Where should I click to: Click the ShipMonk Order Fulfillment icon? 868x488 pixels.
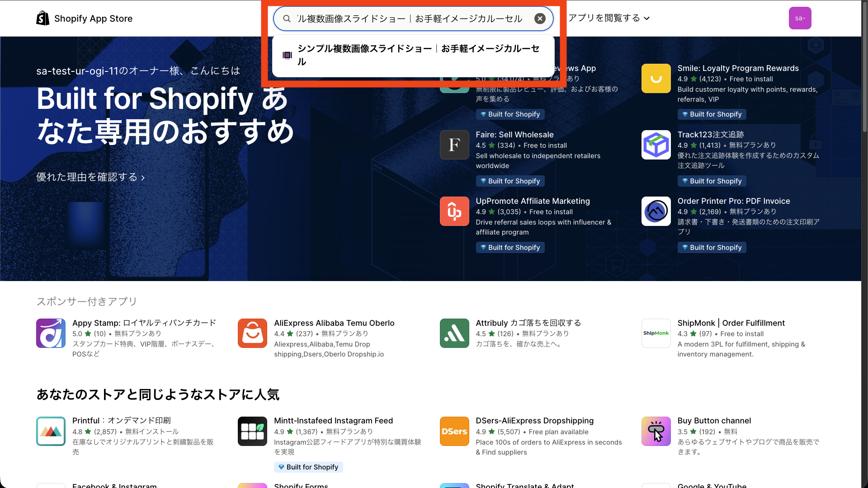[656, 333]
